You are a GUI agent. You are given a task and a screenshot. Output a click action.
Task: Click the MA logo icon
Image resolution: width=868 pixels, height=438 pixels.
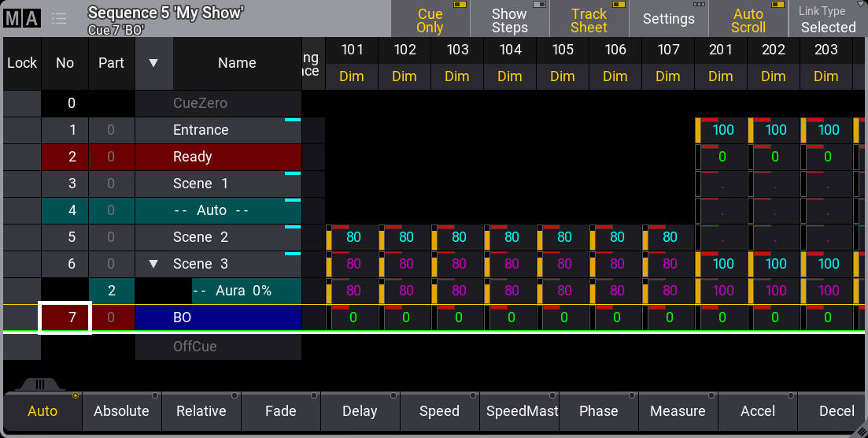[21, 19]
